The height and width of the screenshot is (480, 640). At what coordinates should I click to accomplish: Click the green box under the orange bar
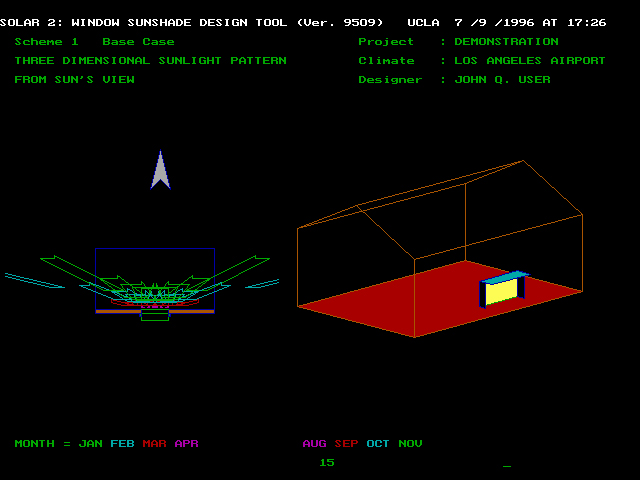[x=155, y=315]
